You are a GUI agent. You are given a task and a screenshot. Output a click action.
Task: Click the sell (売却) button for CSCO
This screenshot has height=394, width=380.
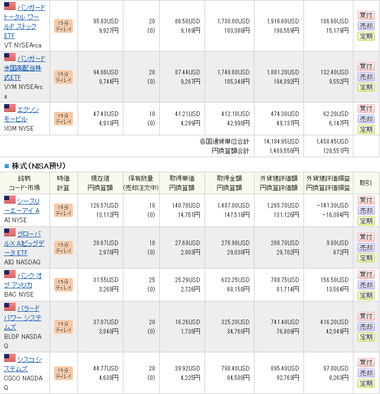click(366, 373)
